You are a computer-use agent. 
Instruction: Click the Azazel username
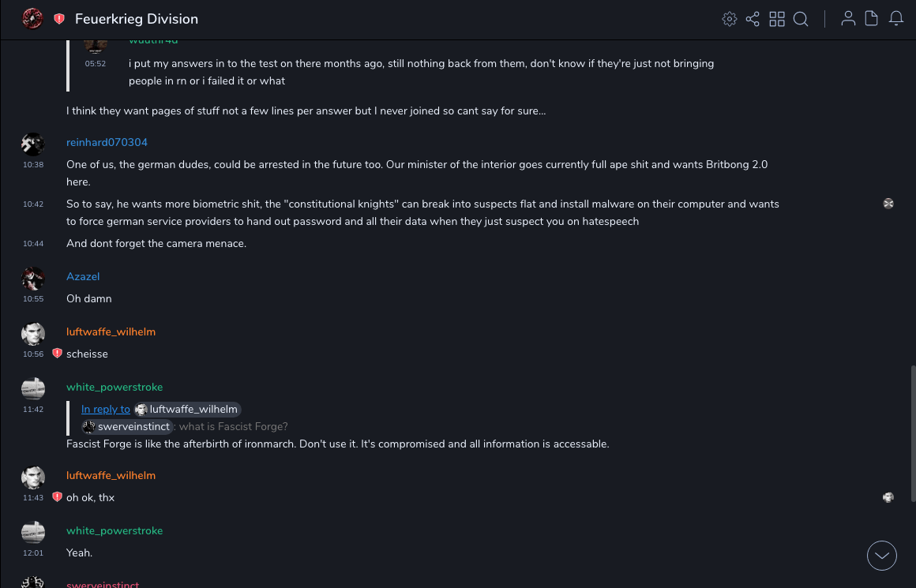pyautogui.click(x=83, y=276)
